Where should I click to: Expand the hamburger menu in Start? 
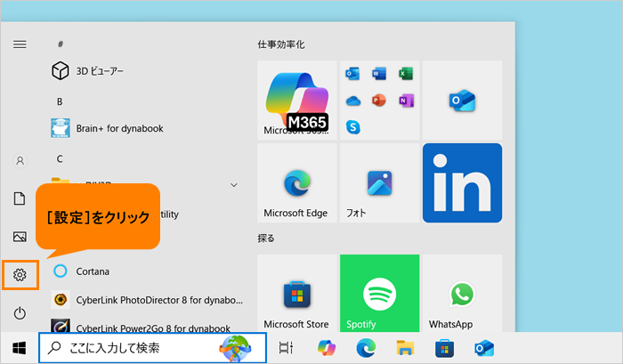[20, 44]
